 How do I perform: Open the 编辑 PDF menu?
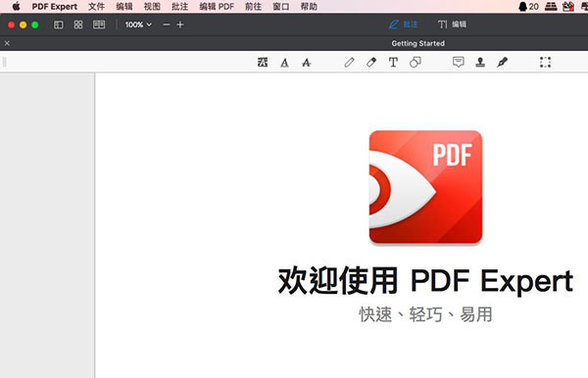[217, 7]
